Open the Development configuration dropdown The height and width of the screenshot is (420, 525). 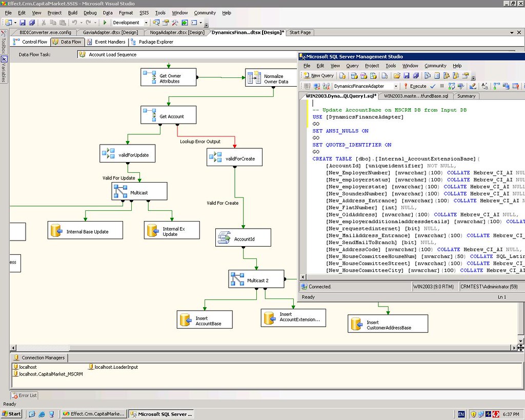(x=146, y=23)
